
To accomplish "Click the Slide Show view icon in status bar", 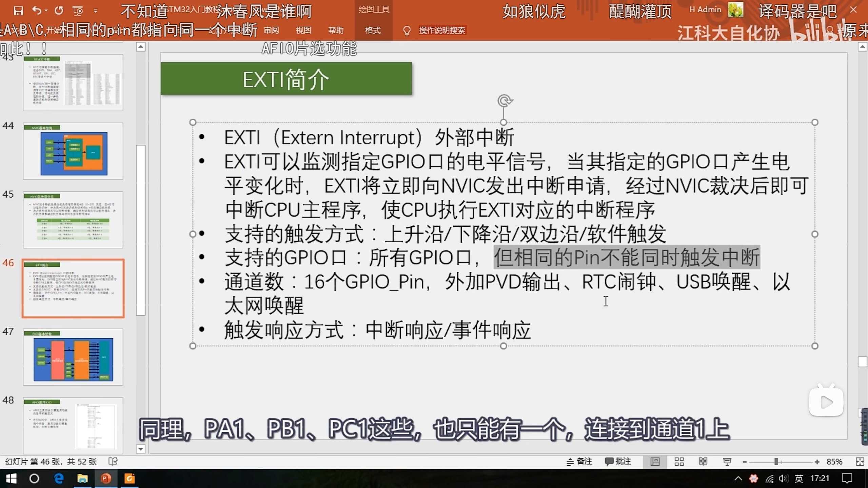I will [727, 462].
